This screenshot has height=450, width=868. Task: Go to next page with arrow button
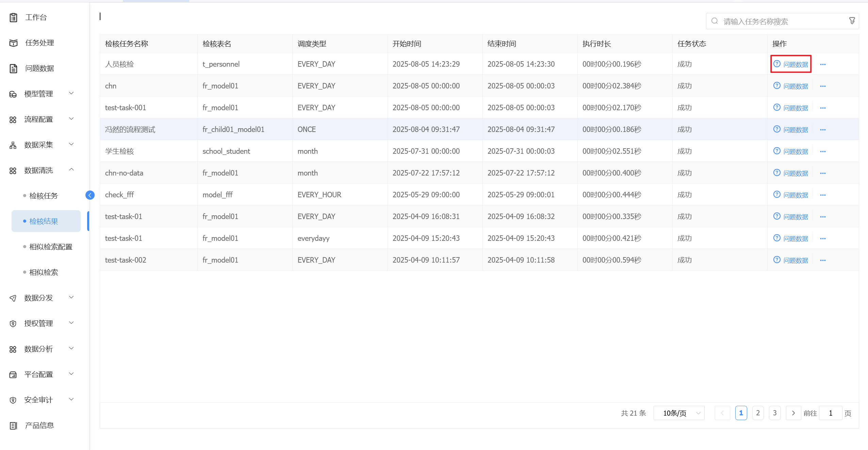point(793,413)
